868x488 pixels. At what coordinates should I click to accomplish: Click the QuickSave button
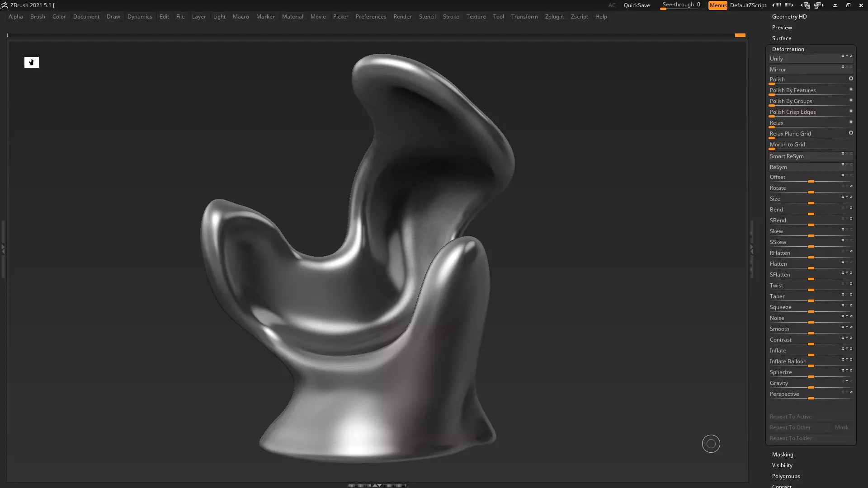click(x=637, y=5)
